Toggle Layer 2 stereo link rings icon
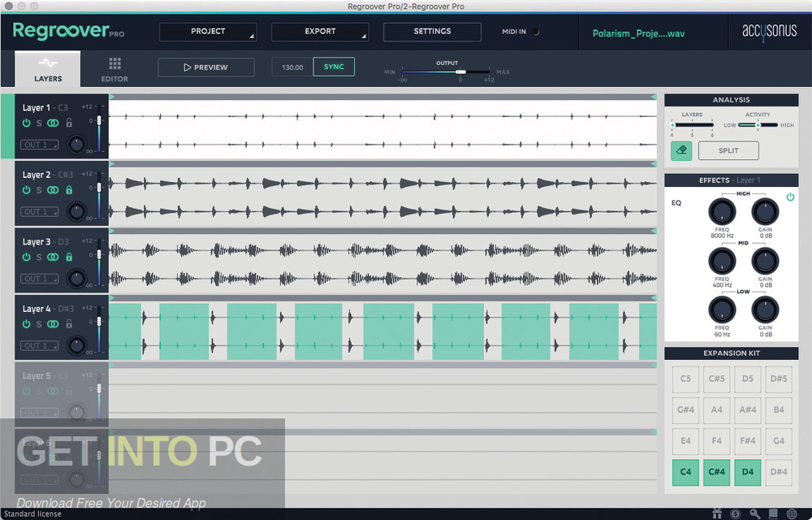Screen dimensions: 812x520 (x=53, y=190)
